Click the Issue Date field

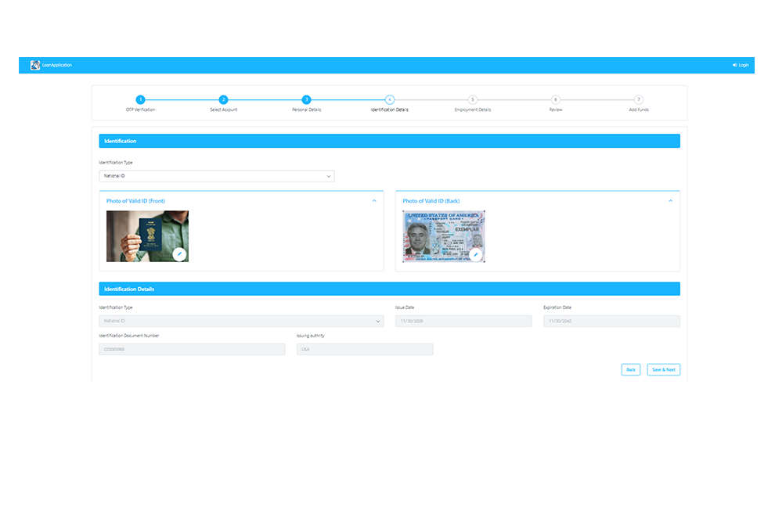(463, 321)
